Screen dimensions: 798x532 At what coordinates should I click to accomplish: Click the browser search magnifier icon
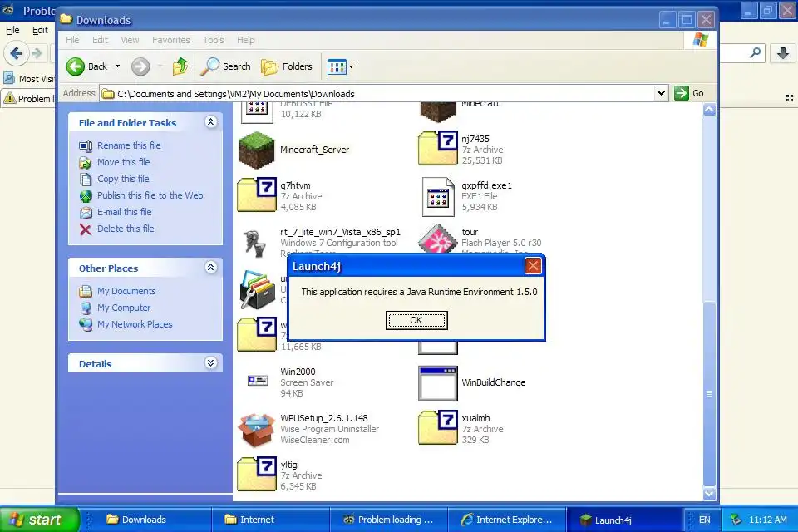(x=756, y=52)
